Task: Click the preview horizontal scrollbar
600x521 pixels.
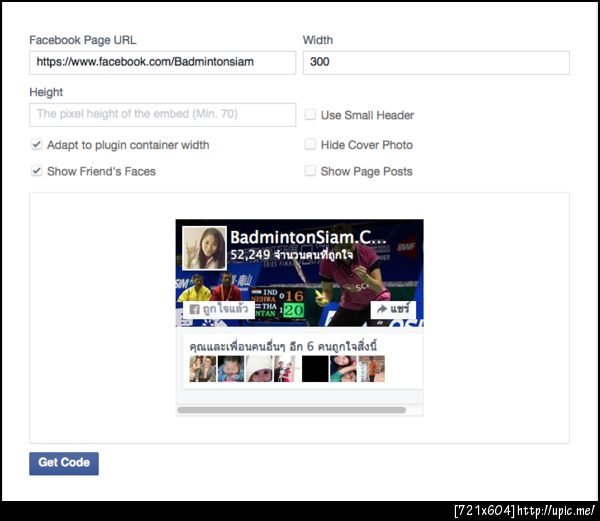Action: coord(292,410)
